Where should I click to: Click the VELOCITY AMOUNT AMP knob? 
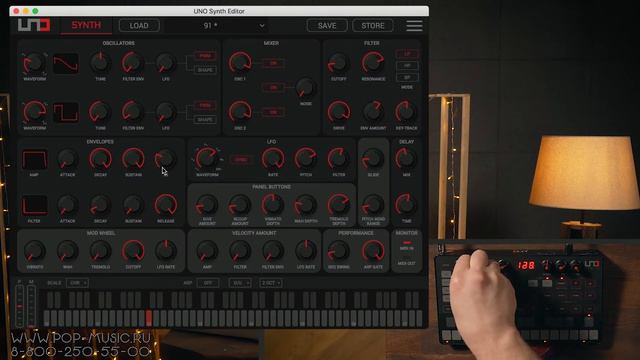pos(207,251)
